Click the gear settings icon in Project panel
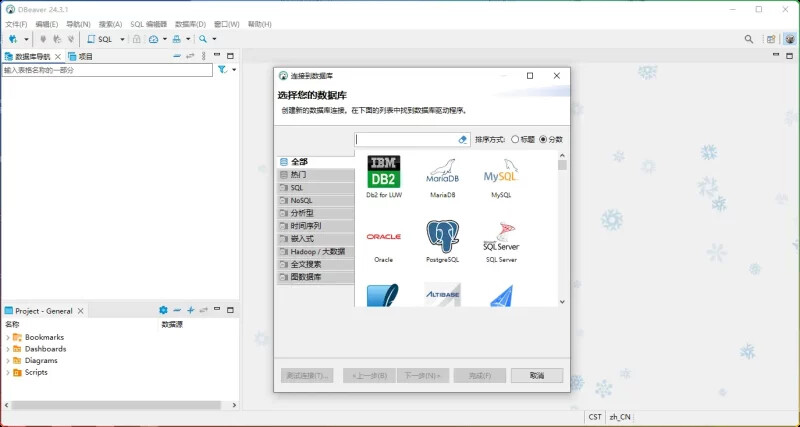Viewport: 800px width, 427px height. tap(163, 310)
